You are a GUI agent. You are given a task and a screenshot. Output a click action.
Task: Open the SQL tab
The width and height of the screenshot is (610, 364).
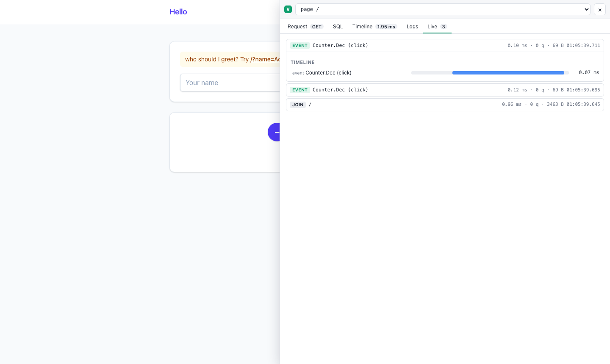[338, 27]
